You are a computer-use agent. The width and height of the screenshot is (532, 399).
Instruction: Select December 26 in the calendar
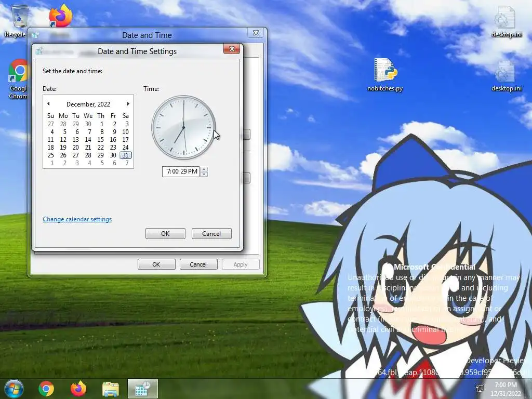[63, 155]
